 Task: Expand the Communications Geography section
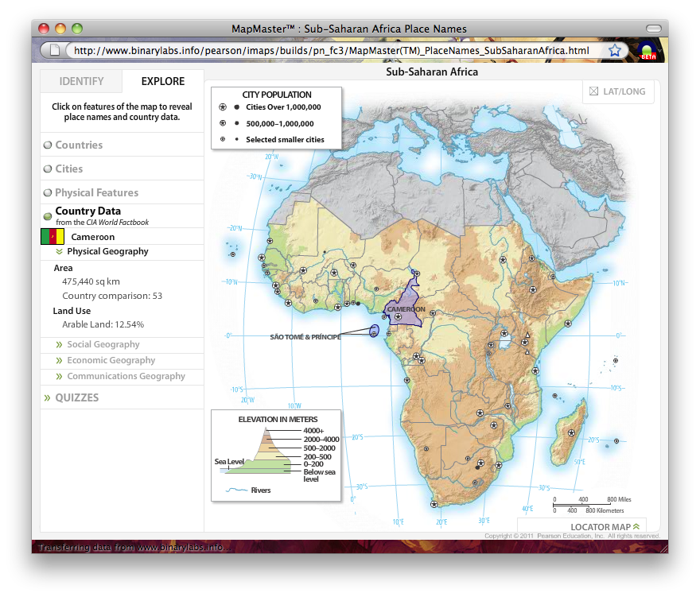pos(60,377)
